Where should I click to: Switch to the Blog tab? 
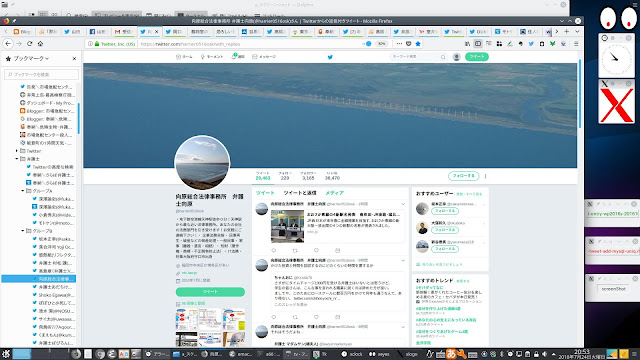coord(23,31)
